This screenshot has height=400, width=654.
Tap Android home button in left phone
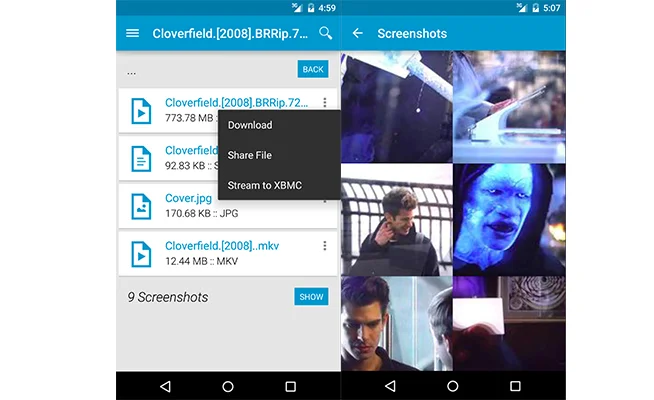point(228,386)
